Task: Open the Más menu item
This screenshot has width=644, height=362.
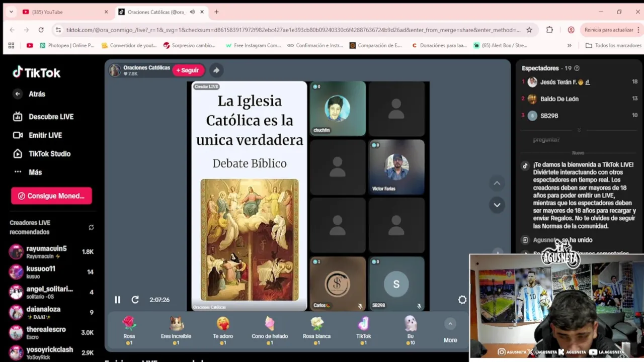Action: 28,172
